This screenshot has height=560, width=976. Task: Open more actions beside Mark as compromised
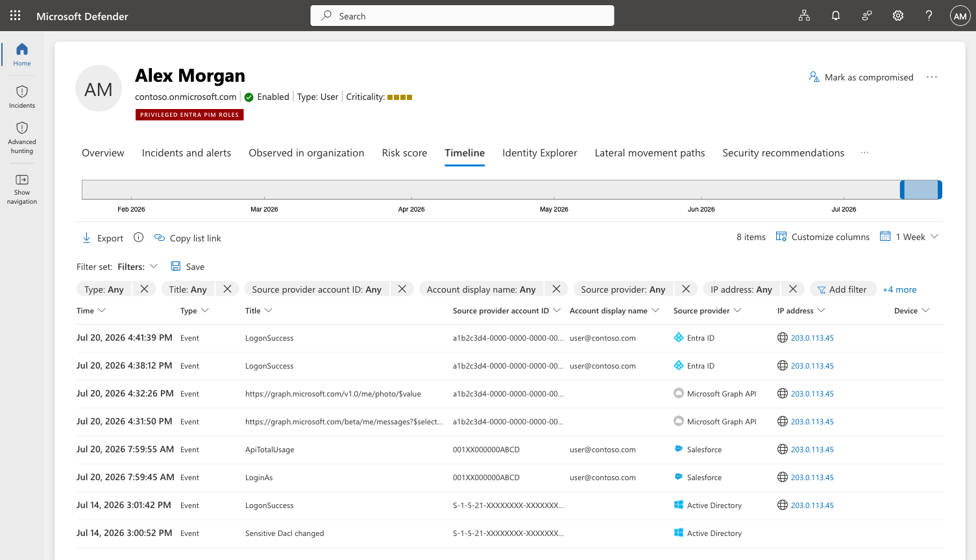(932, 77)
